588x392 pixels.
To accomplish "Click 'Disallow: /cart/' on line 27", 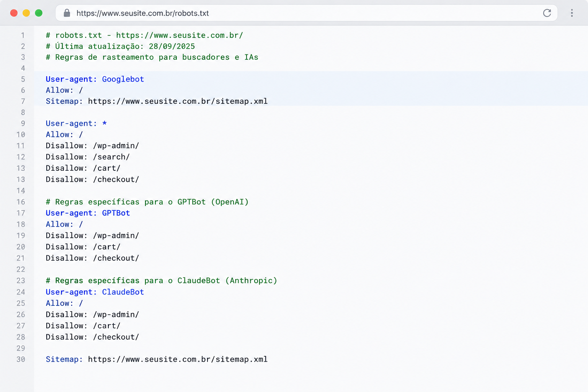I will pos(83,326).
